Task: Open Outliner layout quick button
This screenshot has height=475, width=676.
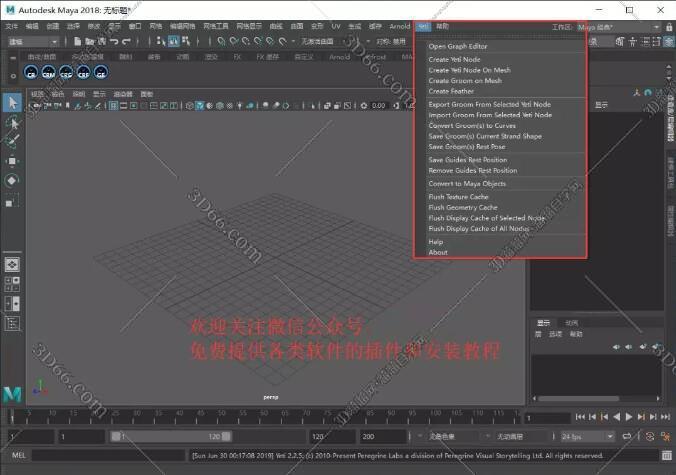Action: (12, 323)
